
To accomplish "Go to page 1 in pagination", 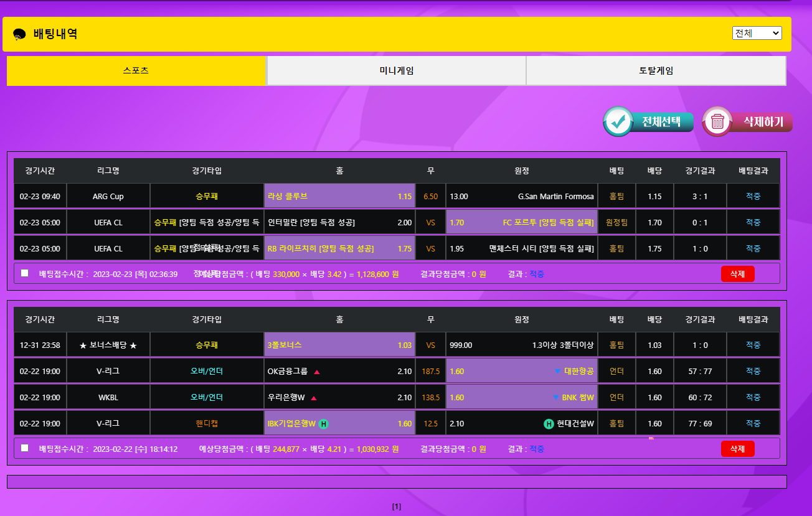I will [x=397, y=507].
